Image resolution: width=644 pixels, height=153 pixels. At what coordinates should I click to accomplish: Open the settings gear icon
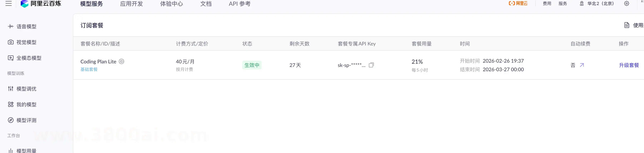[x=626, y=4]
